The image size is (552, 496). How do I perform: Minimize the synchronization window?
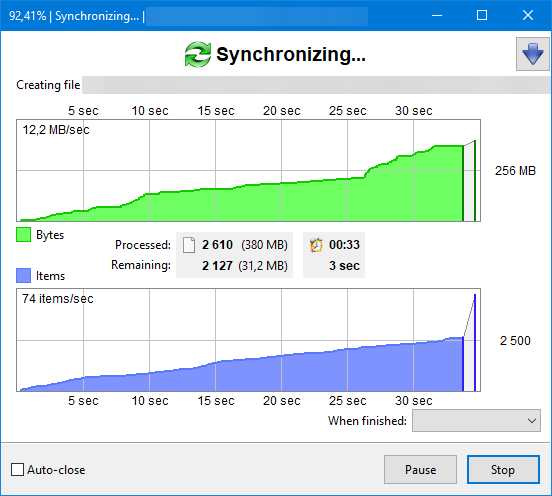437,15
